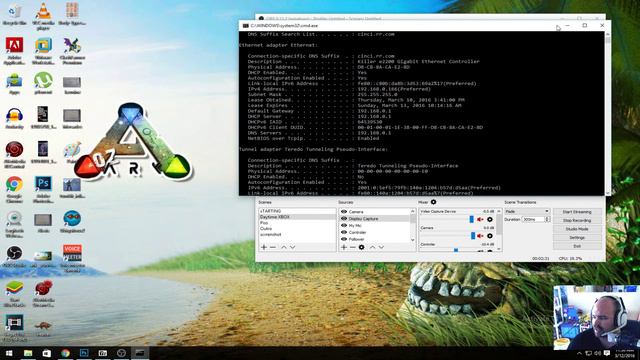Open the Voicemeeter desktop shortcut
This screenshot has height=360, width=640.
[x=72, y=258]
